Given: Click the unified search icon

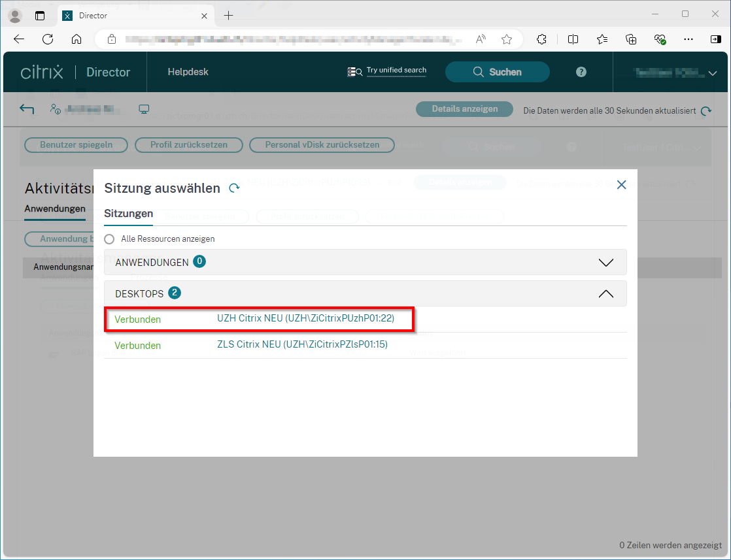Looking at the screenshot, I should [x=354, y=72].
